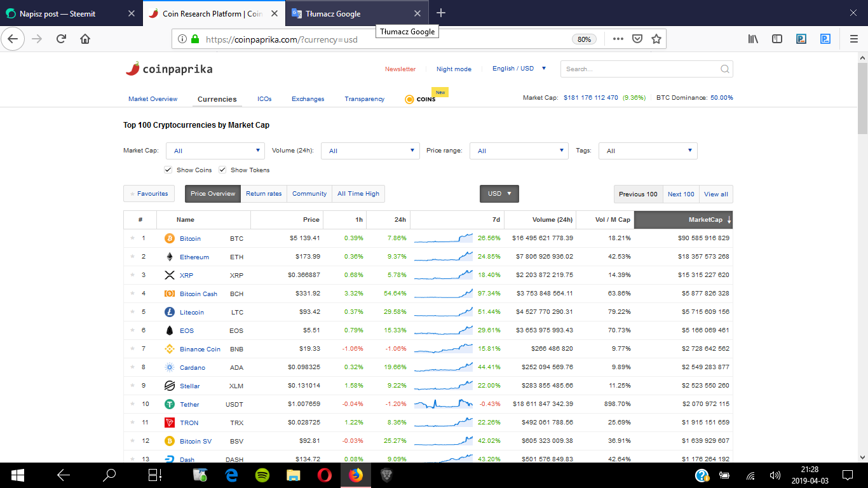Screen dimensions: 868x488
Task: Click the Bitcoin BTC coin logo
Action: (x=169, y=238)
